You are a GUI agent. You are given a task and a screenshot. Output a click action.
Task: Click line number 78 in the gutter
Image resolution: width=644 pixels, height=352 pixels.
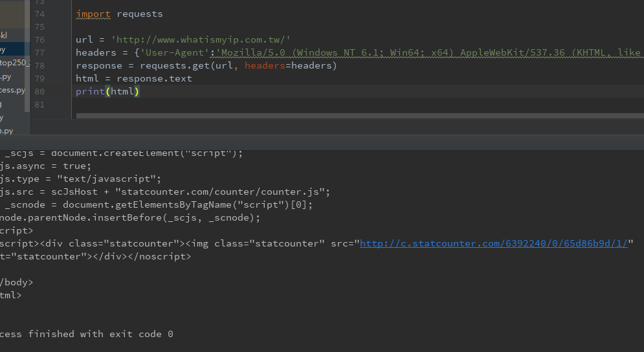pyautogui.click(x=39, y=65)
